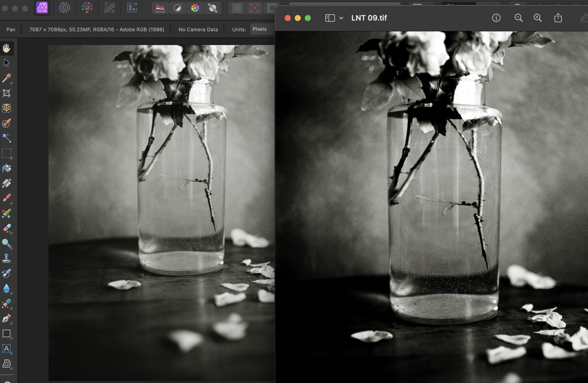Click Deselect in the toolbar
Image resolution: width=588 pixels, height=383 pixels.
[x=254, y=8]
